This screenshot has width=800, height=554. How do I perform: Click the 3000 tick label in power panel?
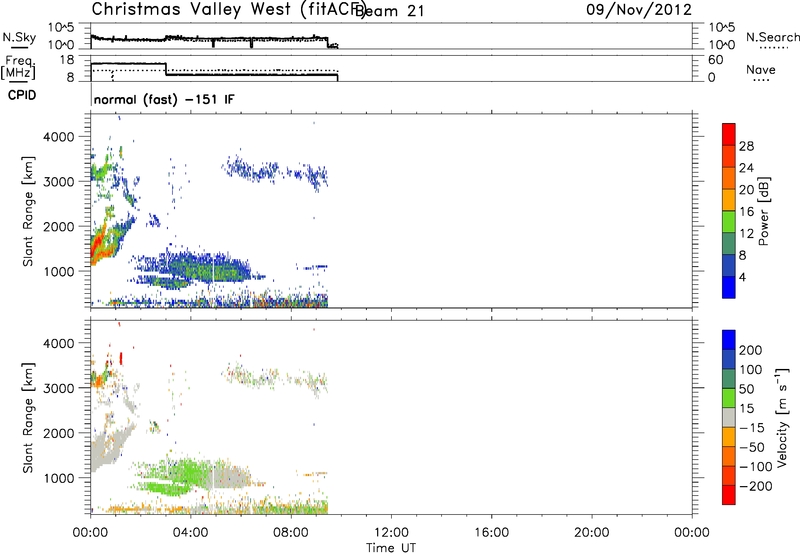[59, 182]
